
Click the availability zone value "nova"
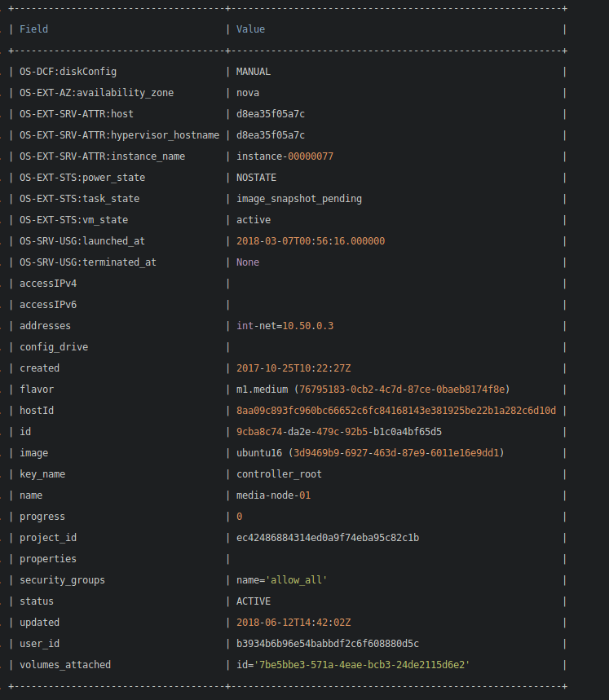[248, 93]
